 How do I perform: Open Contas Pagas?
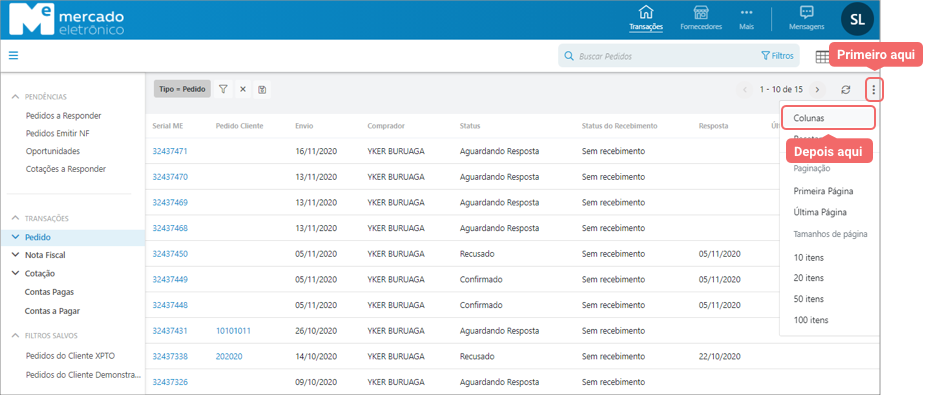click(x=49, y=292)
